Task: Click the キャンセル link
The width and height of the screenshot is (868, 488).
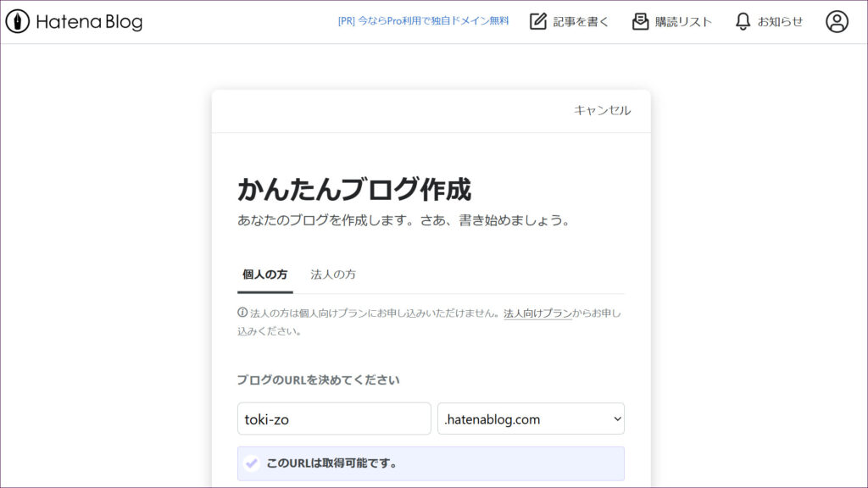Action: click(x=602, y=110)
